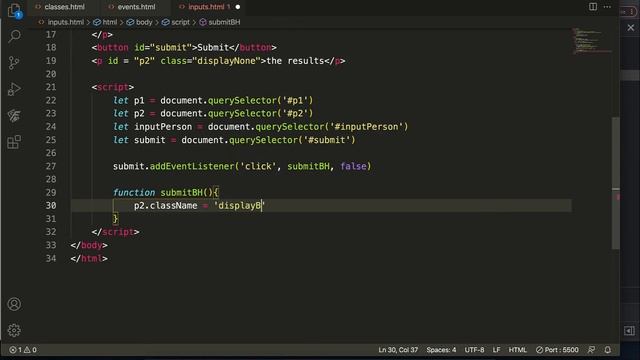
Task: Click the editor vertical scrollbar
Action: [x=616, y=183]
